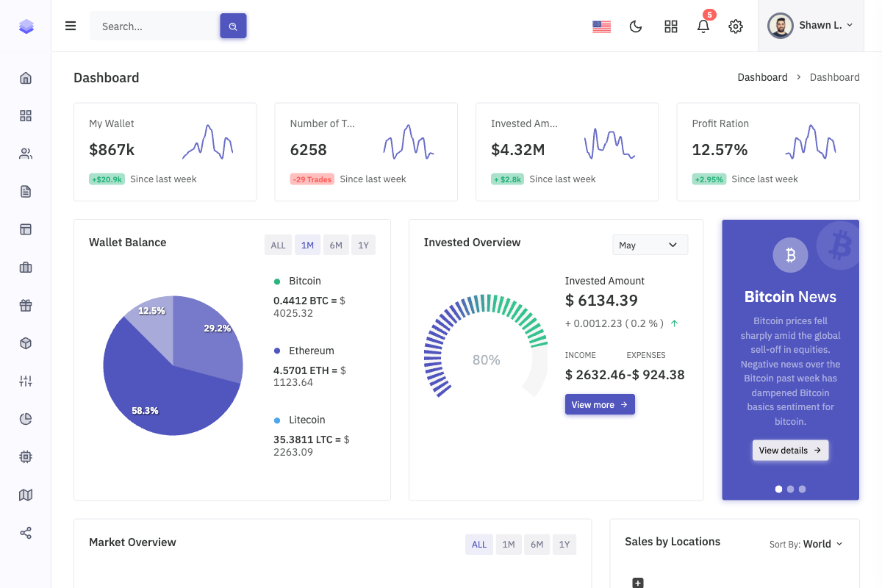Select the contacts icon in the sidebar

click(x=26, y=153)
